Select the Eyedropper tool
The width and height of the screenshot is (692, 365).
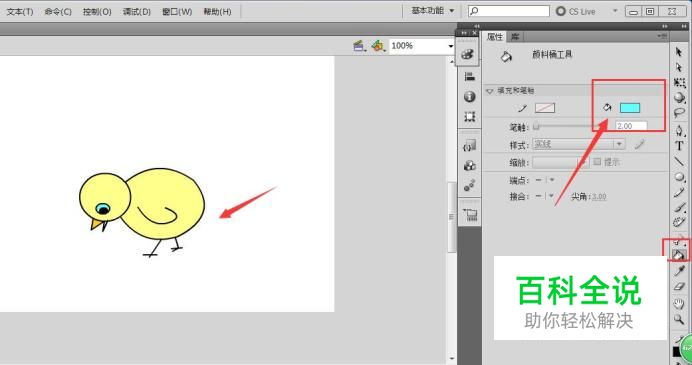coord(679,270)
